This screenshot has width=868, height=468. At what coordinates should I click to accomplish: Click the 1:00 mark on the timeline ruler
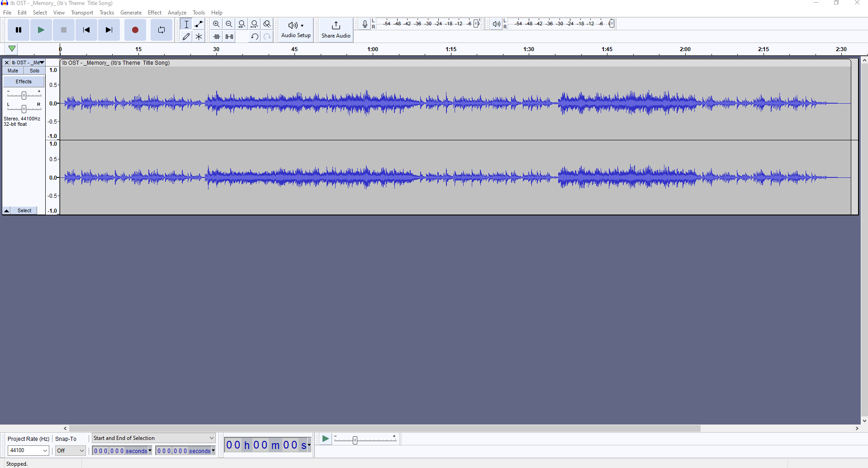(x=373, y=49)
